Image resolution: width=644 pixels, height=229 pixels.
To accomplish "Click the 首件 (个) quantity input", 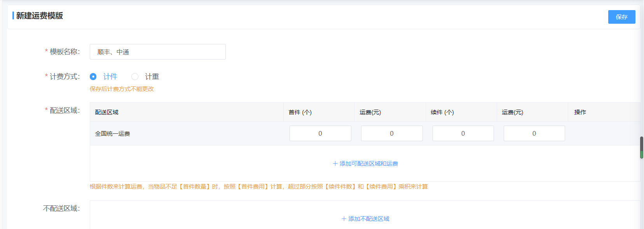I will click(x=320, y=133).
